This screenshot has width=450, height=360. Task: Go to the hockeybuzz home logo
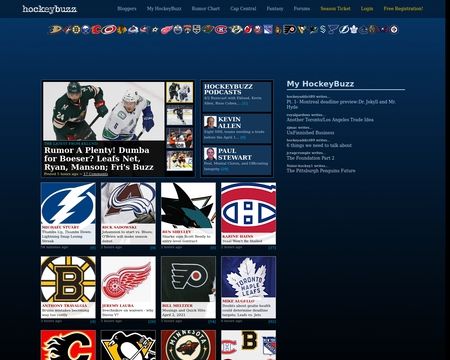(x=49, y=9)
